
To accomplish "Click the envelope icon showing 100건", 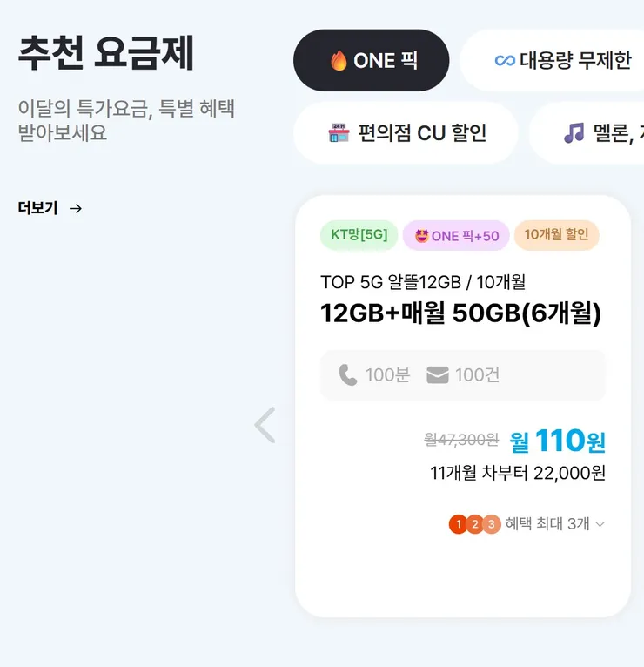I will click(438, 375).
